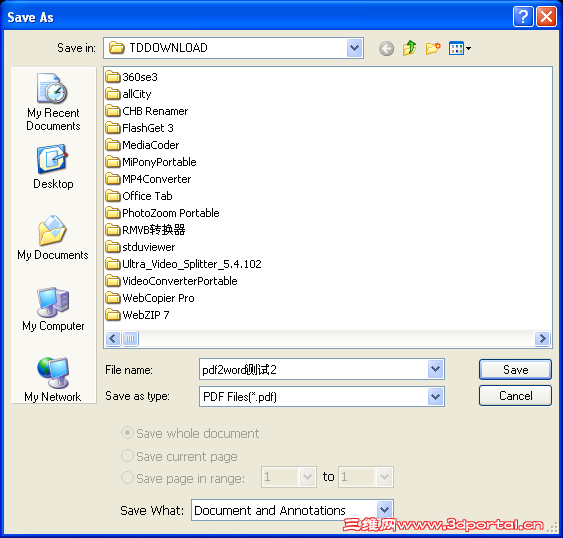The height and width of the screenshot is (538, 563).
Task: Click into the File name text field
Action: (x=313, y=369)
